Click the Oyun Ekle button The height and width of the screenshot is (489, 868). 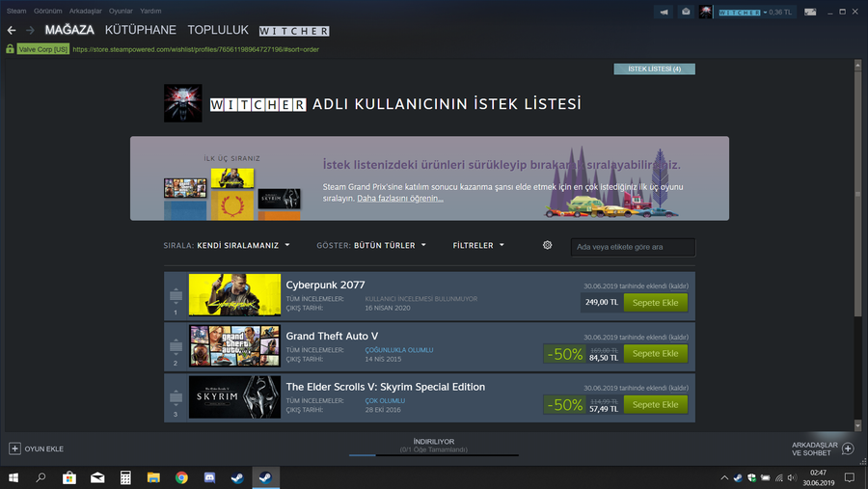[36, 448]
